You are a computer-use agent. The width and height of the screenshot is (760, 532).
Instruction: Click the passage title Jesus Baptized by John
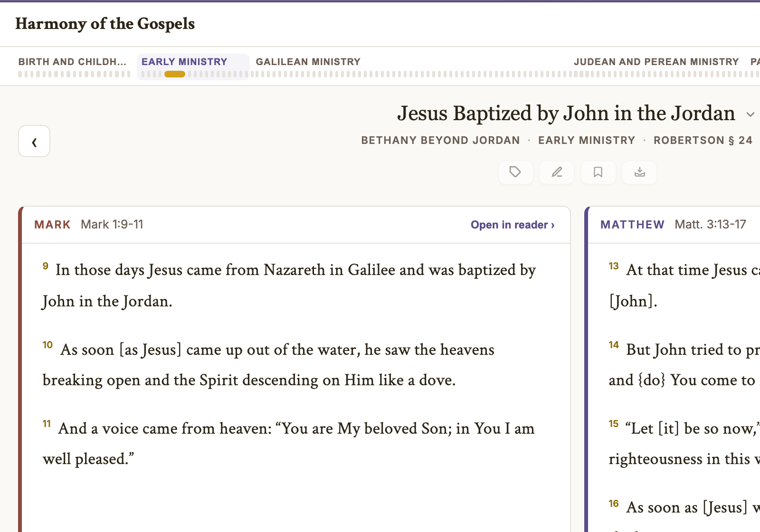click(x=566, y=114)
